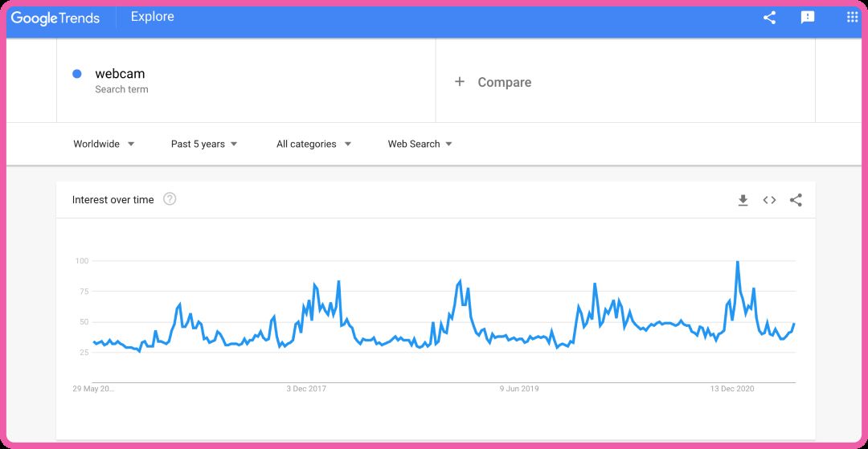Go to the Explore page

click(153, 17)
